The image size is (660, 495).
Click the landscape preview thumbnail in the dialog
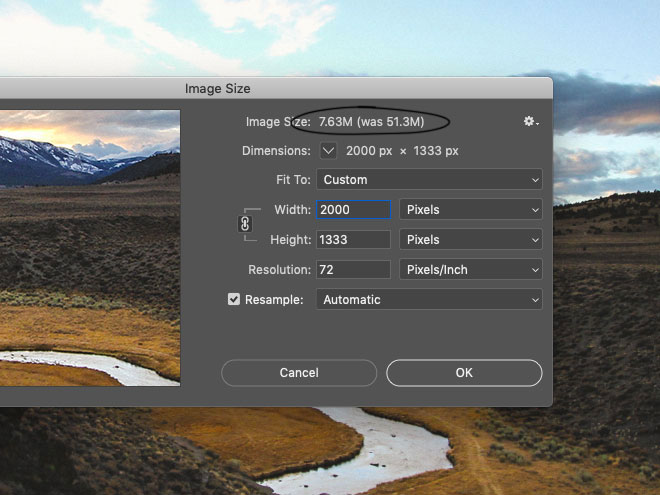pyautogui.click(x=90, y=248)
